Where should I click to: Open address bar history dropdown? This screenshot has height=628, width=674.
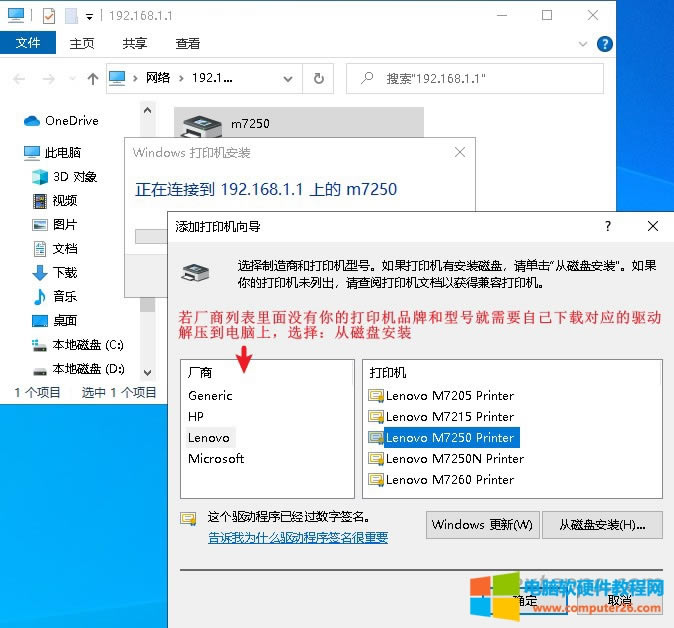[290, 78]
